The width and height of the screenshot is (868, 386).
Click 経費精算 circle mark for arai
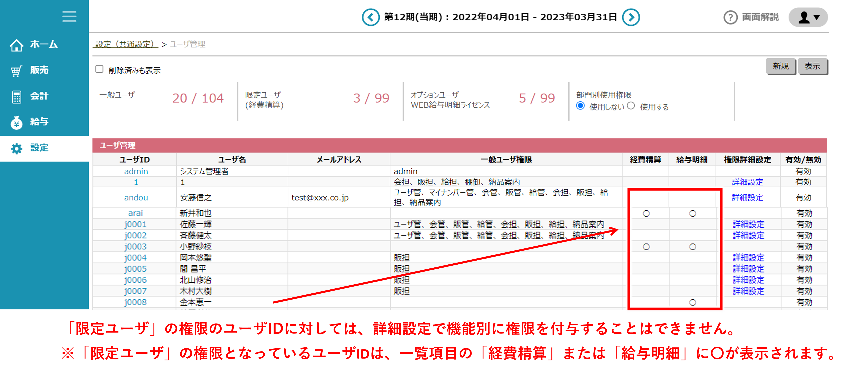pos(646,214)
